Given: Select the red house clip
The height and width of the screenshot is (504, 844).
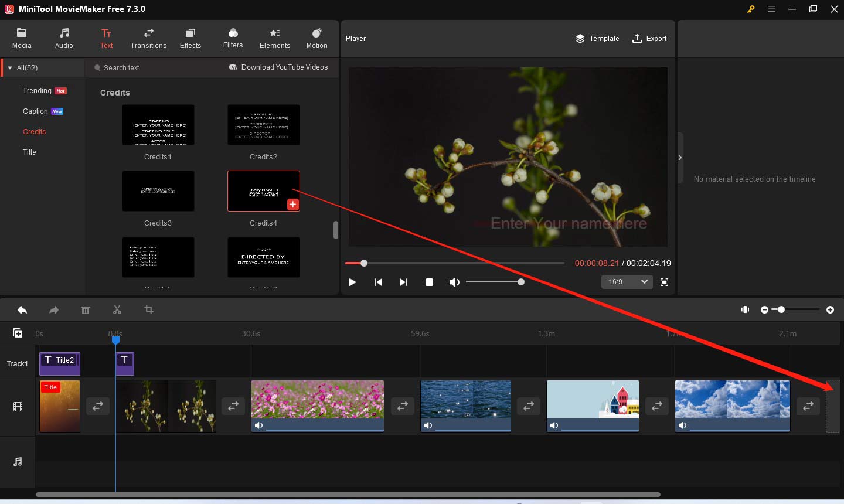Looking at the screenshot, I should click(x=593, y=406).
